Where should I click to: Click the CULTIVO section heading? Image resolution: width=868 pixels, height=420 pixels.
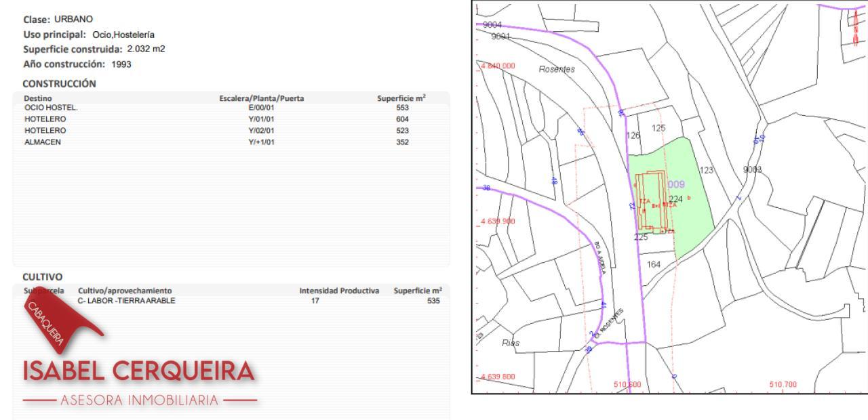click(42, 276)
